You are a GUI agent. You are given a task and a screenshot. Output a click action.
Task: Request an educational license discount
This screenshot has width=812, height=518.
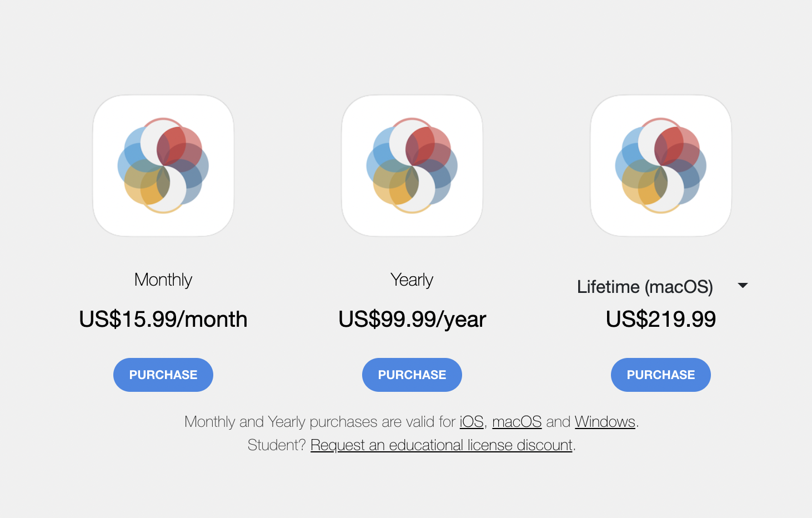(442, 445)
